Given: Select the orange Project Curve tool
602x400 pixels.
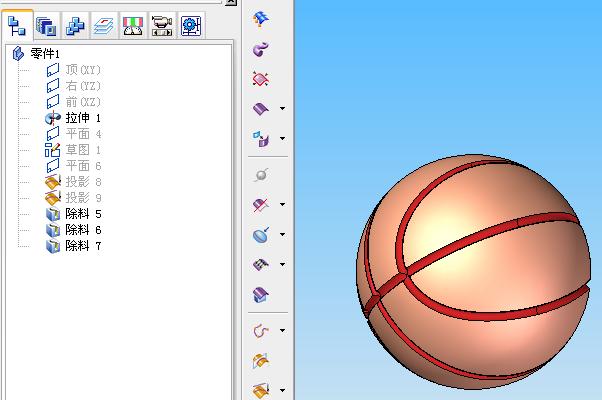Looking at the screenshot, I should click(261, 391).
